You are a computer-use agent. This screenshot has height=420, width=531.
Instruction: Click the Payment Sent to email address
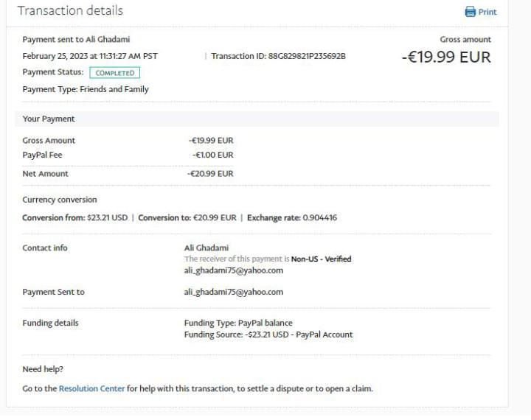233,292
